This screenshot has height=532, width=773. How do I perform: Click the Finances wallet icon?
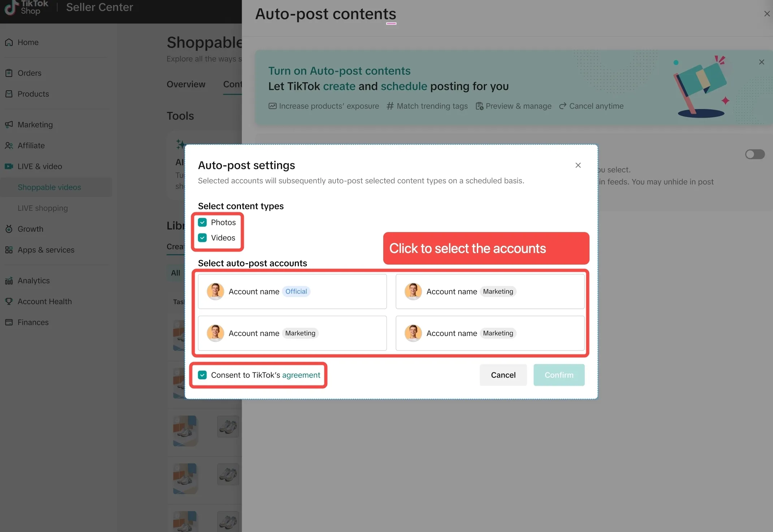click(x=9, y=322)
